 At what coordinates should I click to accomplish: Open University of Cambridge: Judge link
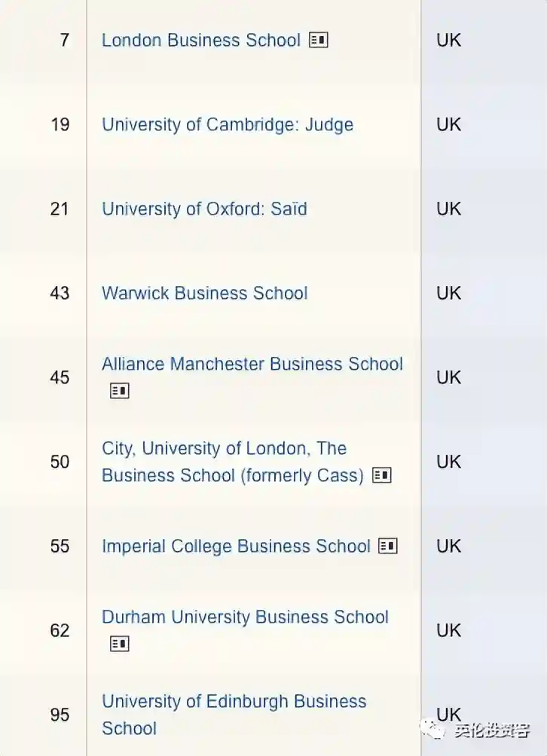pyautogui.click(x=227, y=125)
